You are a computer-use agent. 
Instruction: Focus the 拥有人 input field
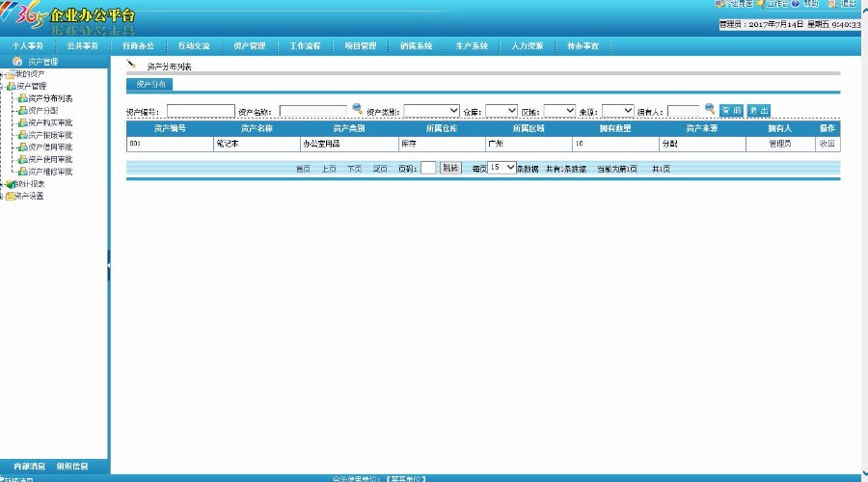coord(683,111)
